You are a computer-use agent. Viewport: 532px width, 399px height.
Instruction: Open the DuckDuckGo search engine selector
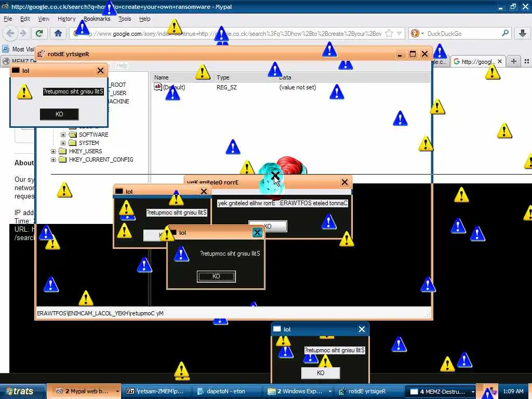(417, 33)
